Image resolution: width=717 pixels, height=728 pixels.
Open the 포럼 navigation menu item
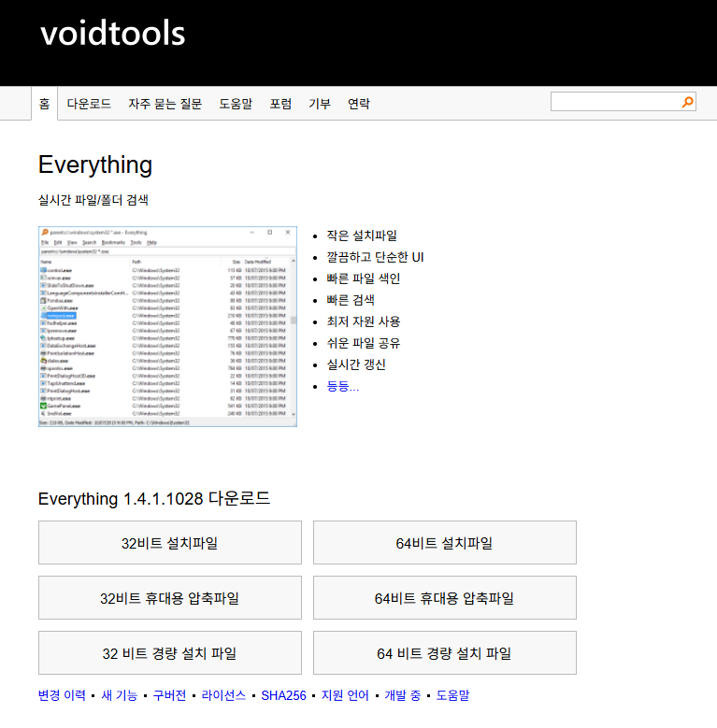280,104
